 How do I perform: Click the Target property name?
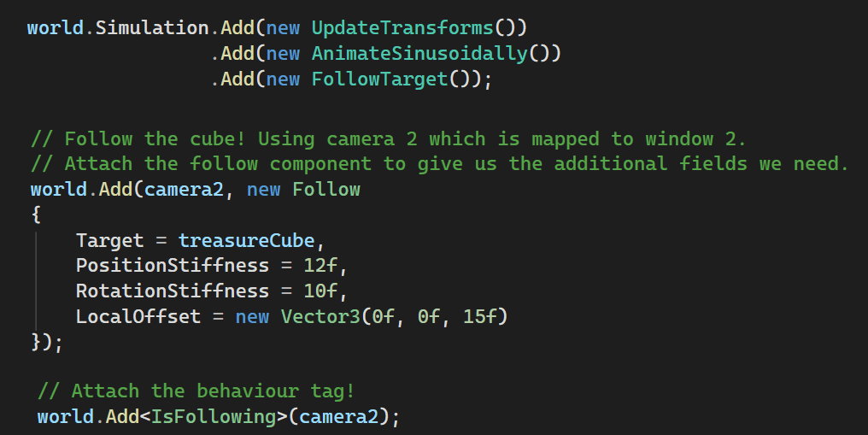click(x=109, y=240)
